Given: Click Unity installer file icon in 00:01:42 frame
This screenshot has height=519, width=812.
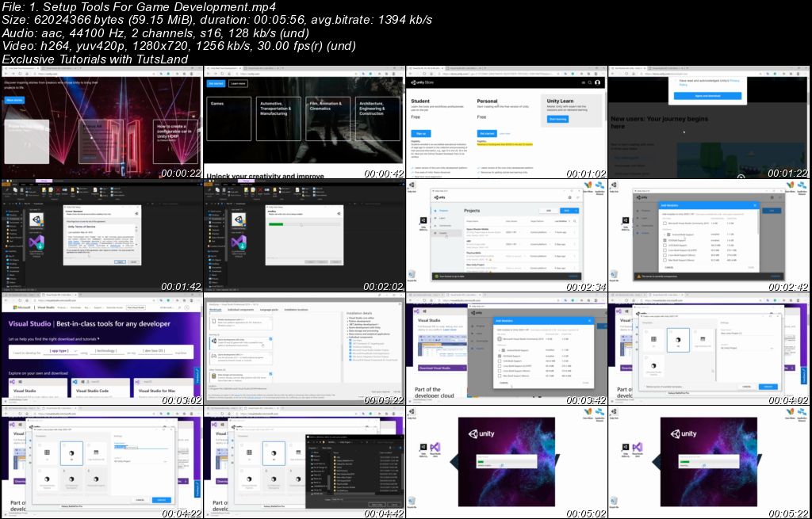Looking at the screenshot, I should point(37,219).
